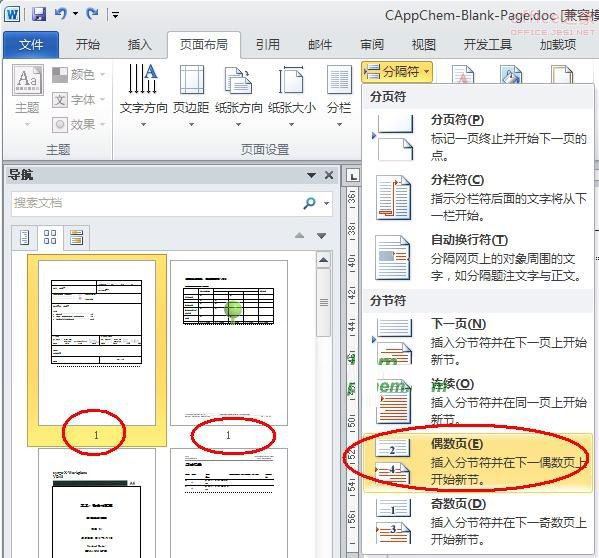The image size is (599, 558).
Task: Select the third page thumbnail at bottom left
Action: pos(97,503)
